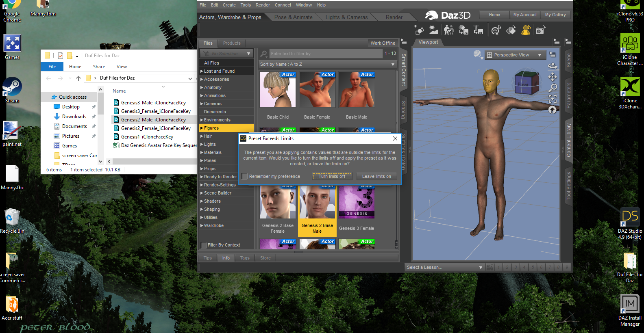Open the Perspective View camera dropdown
This screenshot has width=644, height=333.
tap(515, 55)
